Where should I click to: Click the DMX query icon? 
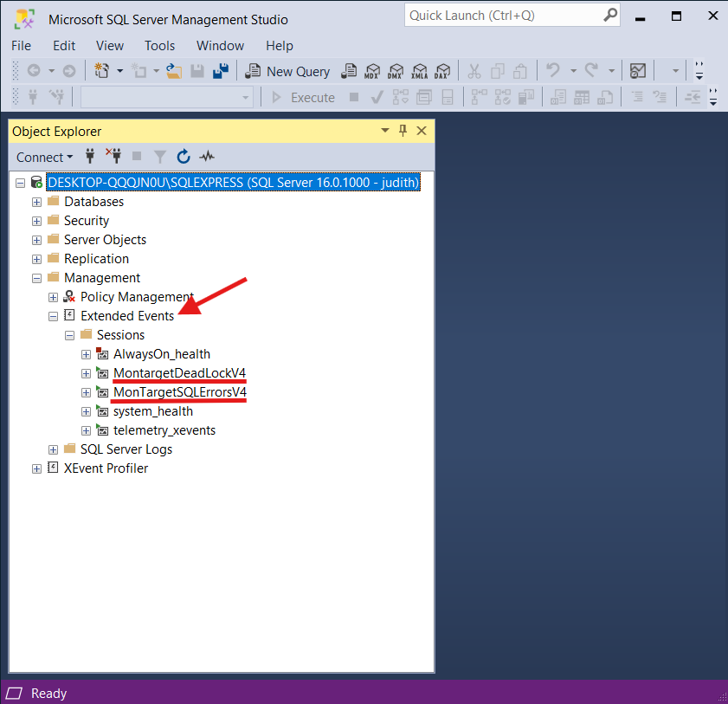tap(396, 72)
